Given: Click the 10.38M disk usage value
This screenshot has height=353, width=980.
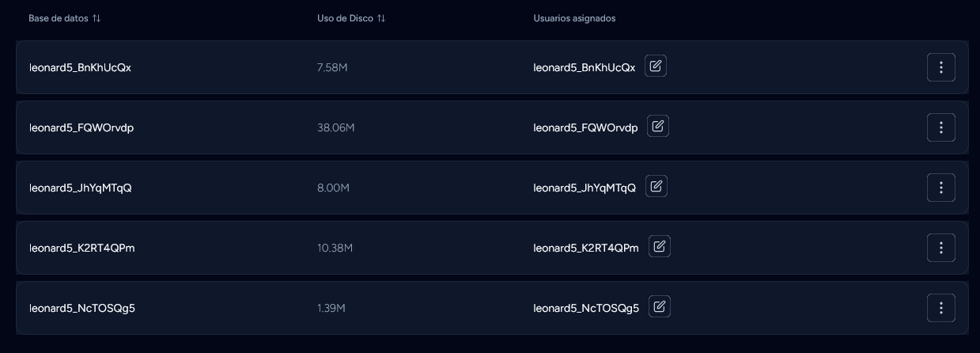Looking at the screenshot, I should click(x=335, y=248).
